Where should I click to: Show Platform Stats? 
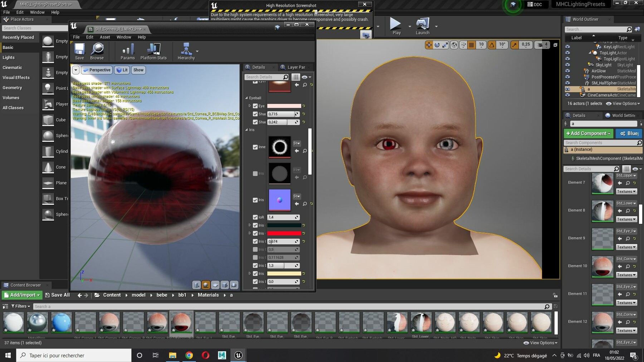153,51
